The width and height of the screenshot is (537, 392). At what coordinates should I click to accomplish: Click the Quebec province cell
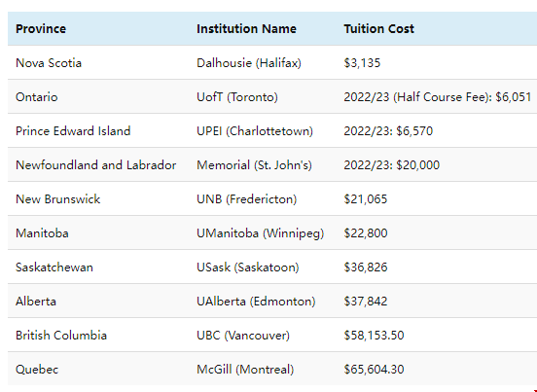tap(37, 370)
